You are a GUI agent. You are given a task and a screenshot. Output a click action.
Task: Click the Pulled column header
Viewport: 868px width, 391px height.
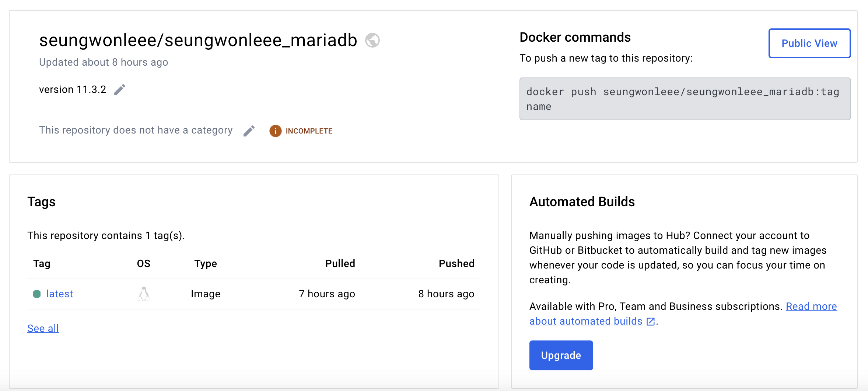[340, 263]
